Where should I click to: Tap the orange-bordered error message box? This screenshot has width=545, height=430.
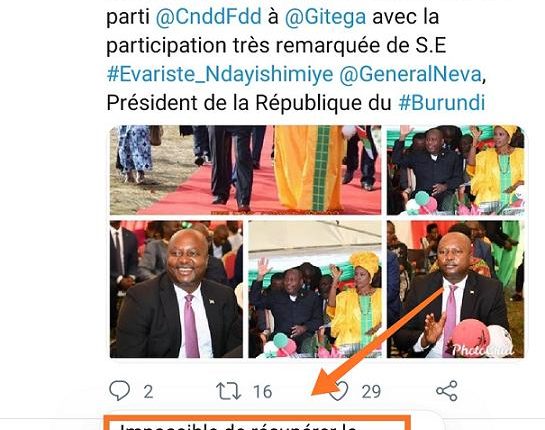point(258,422)
